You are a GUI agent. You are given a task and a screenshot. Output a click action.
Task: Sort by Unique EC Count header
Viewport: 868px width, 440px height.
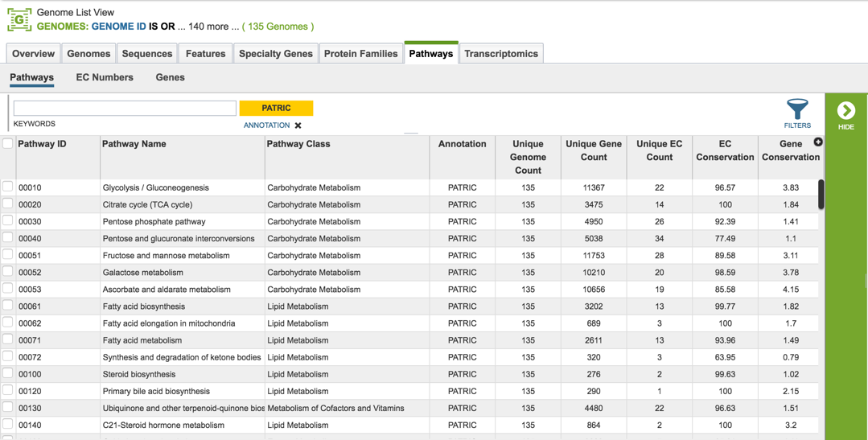click(x=660, y=150)
